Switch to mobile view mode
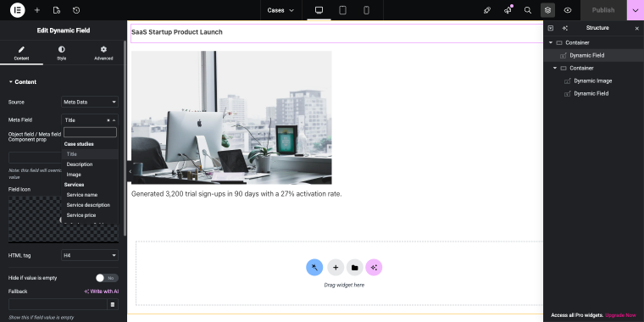 [x=366, y=10]
